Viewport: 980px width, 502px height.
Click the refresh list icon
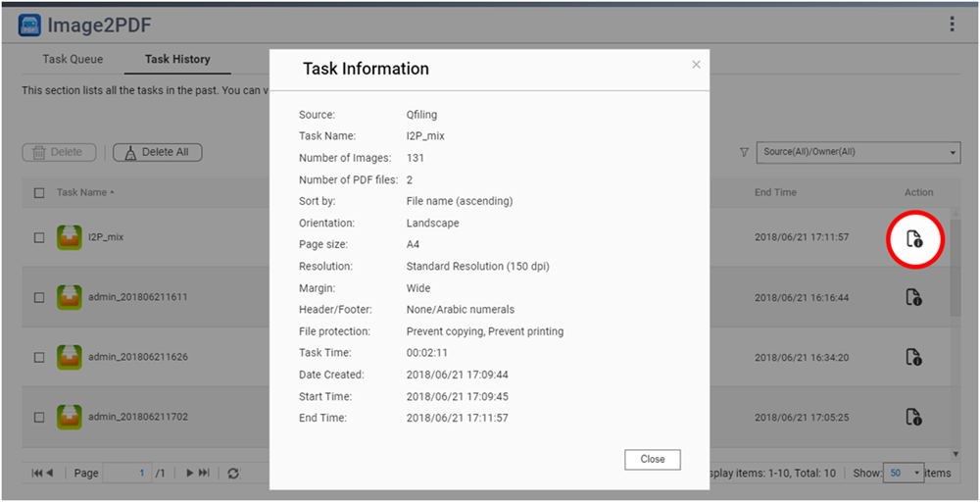pyautogui.click(x=233, y=474)
